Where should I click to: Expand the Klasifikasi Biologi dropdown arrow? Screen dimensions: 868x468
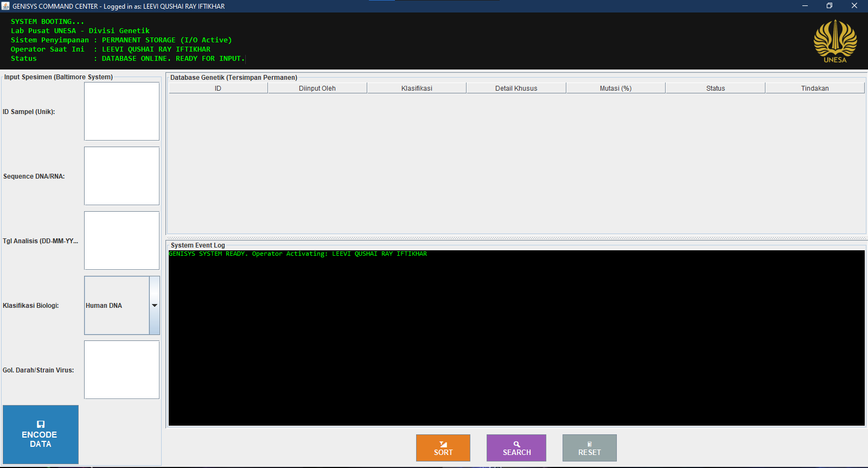pos(155,305)
